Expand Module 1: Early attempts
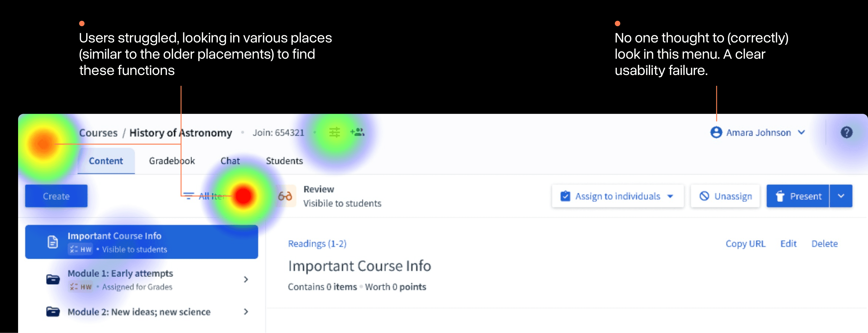 coord(246,279)
